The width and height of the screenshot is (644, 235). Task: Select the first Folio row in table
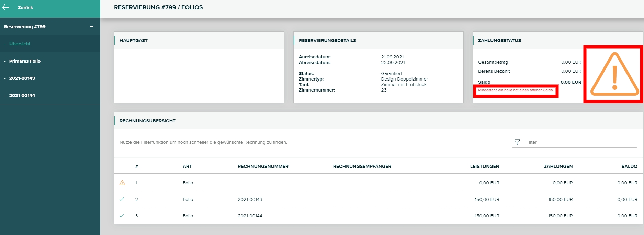tap(188, 183)
